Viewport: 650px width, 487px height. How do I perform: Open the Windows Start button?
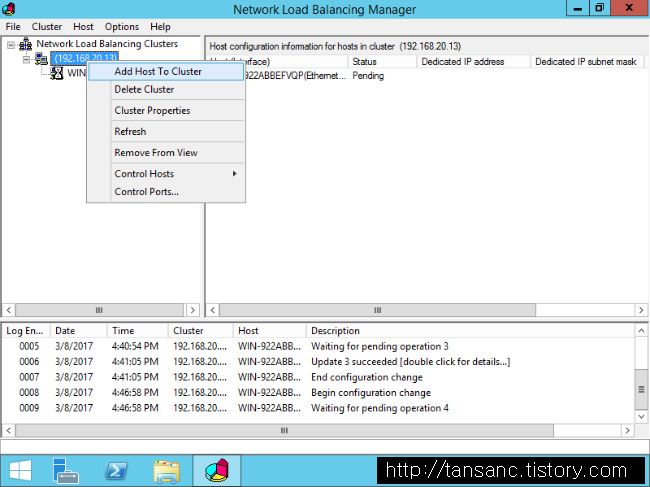point(20,470)
